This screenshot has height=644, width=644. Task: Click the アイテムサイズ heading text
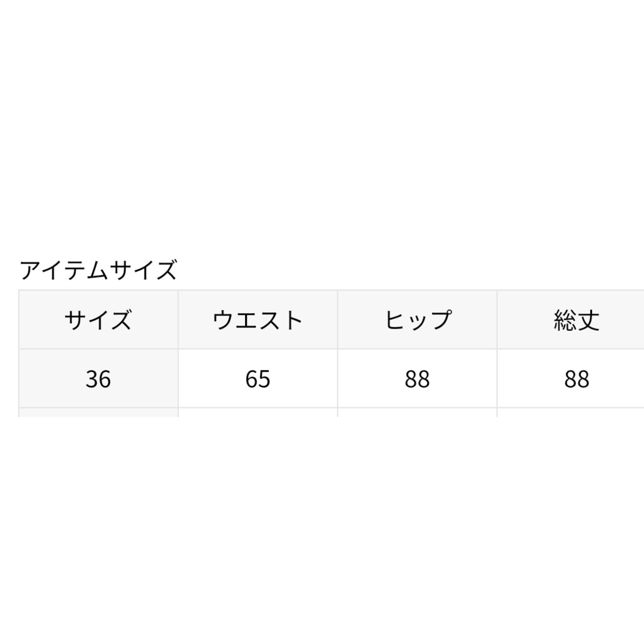click(x=98, y=270)
